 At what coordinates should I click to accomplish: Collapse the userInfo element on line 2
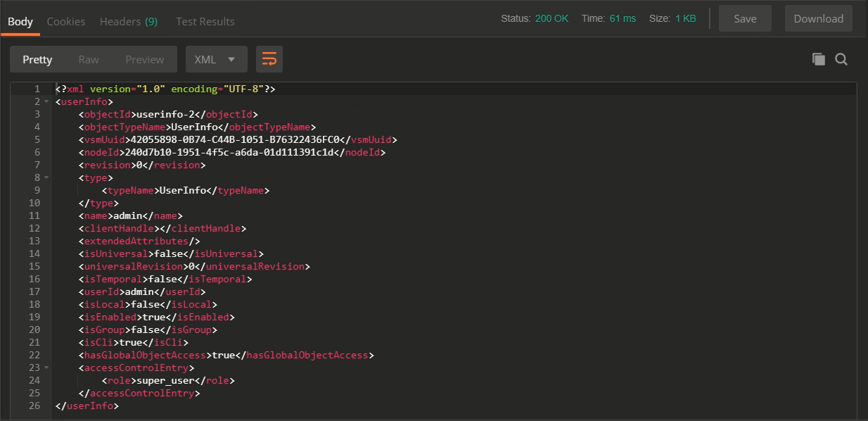pos(46,102)
